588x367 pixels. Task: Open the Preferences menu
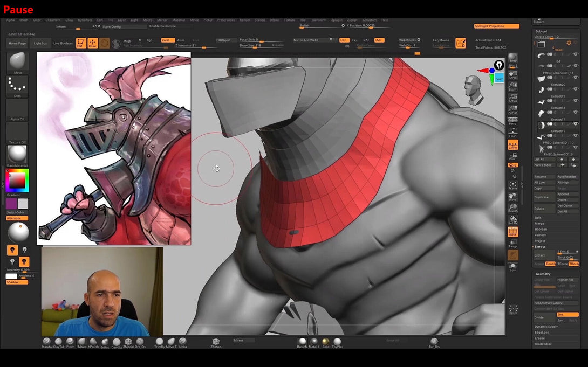tap(226, 20)
